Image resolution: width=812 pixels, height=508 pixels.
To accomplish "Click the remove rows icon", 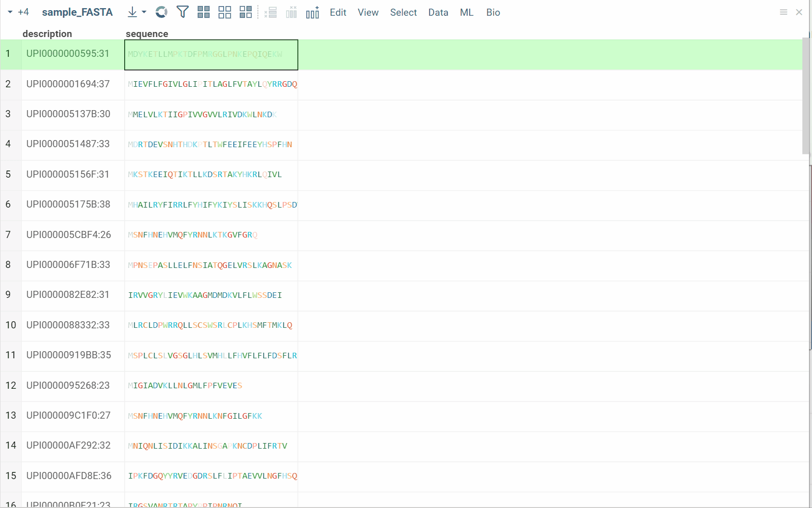I will [x=270, y=12].
